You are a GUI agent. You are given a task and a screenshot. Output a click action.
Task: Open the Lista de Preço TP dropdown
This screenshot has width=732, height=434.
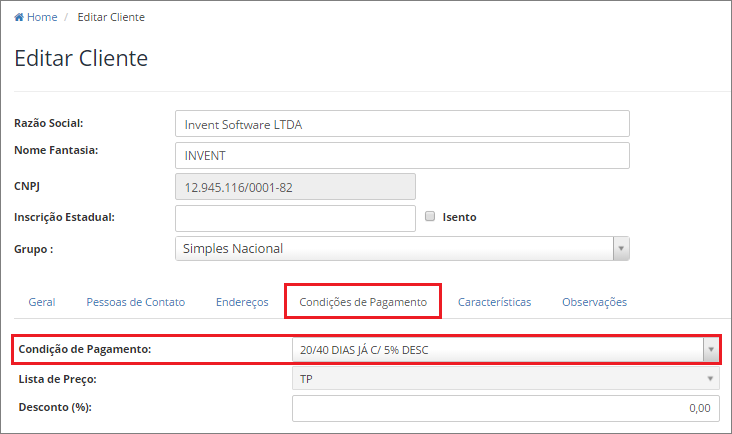coord(506,378)
